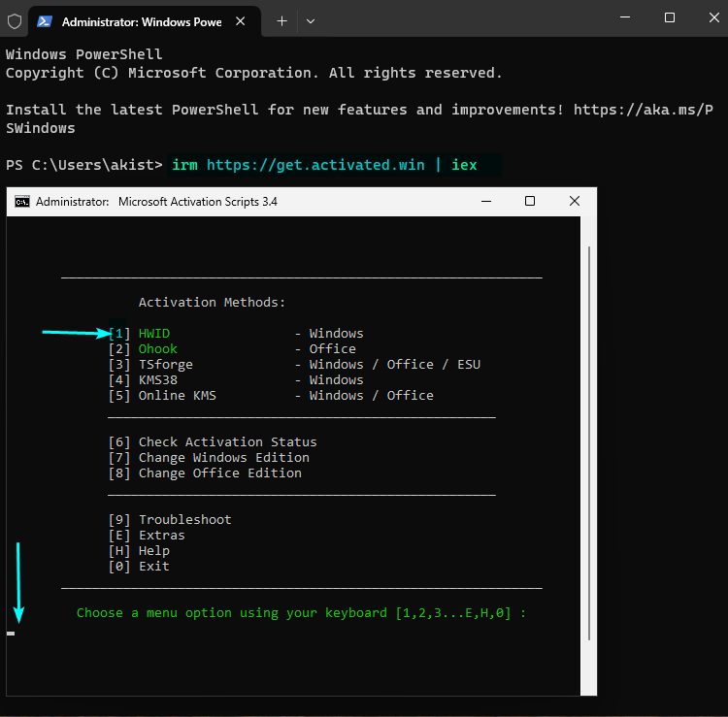Click the [H] Help line
Screen dimensions: 728x717
point(139,551)
